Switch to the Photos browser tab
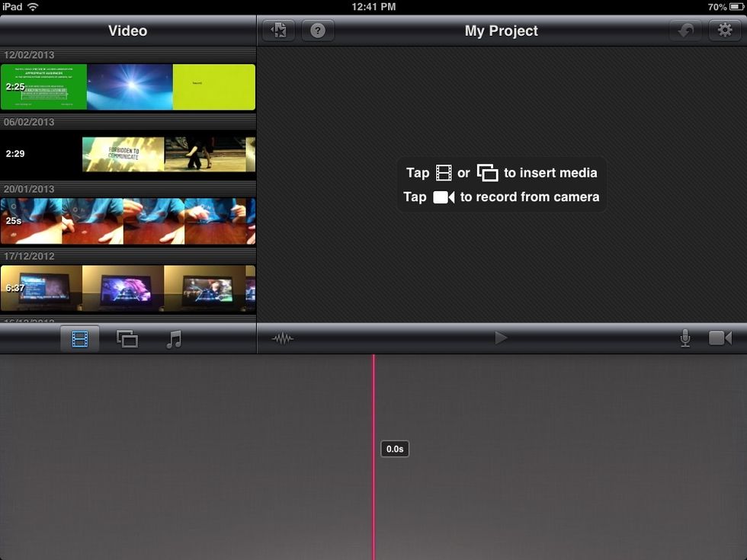This screenshot has height=560, width=747. click(127, 339)
